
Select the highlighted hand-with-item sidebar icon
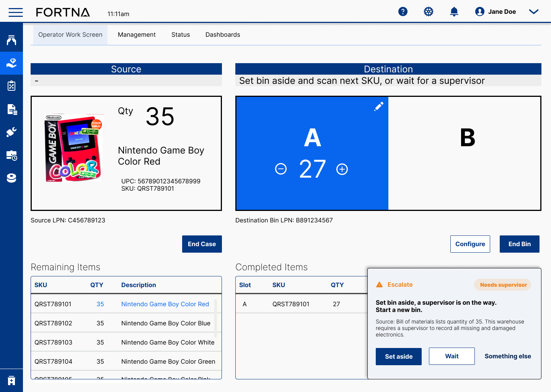click(11, 63)
